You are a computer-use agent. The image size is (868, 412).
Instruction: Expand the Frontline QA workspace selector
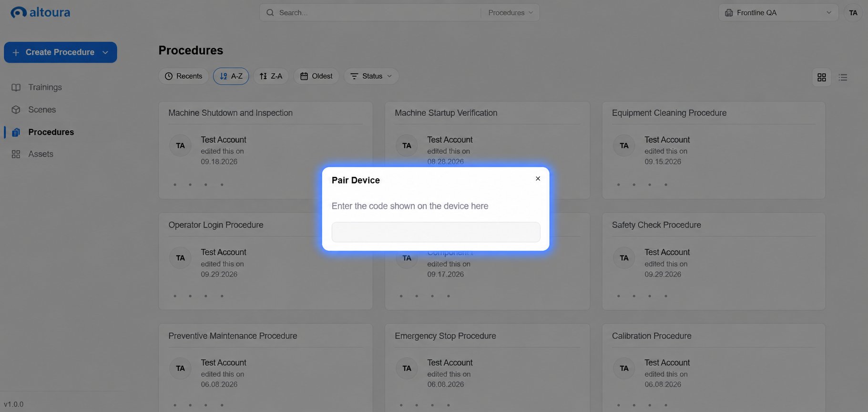pos(778,13)
